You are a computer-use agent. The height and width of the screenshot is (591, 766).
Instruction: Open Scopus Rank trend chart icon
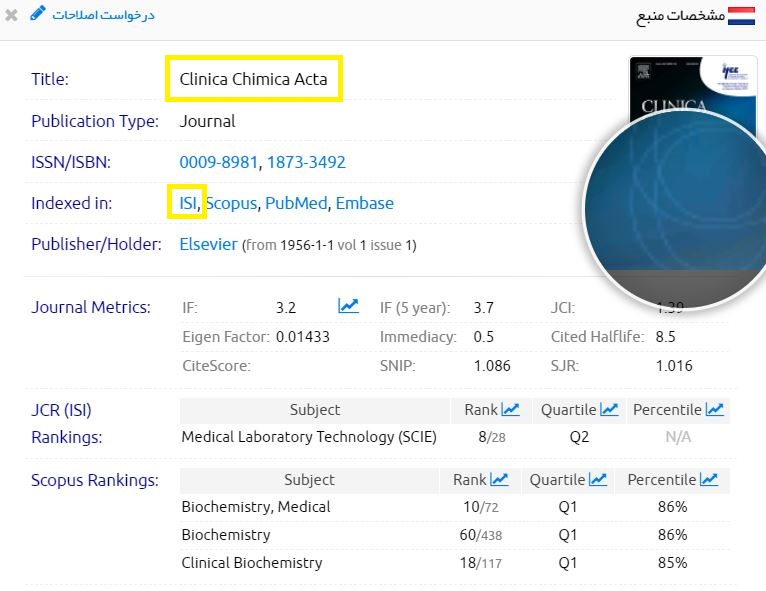(499, 480)
